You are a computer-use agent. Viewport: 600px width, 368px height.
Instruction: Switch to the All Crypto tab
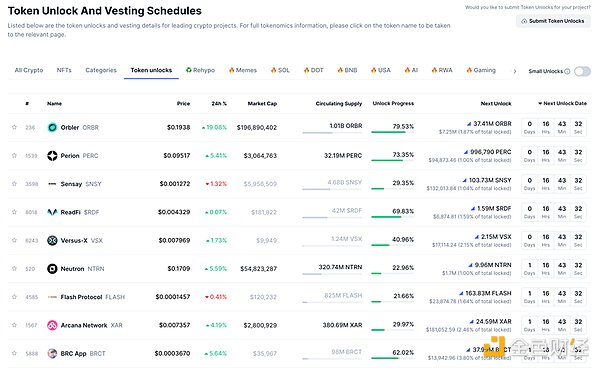tap(29, 70)
